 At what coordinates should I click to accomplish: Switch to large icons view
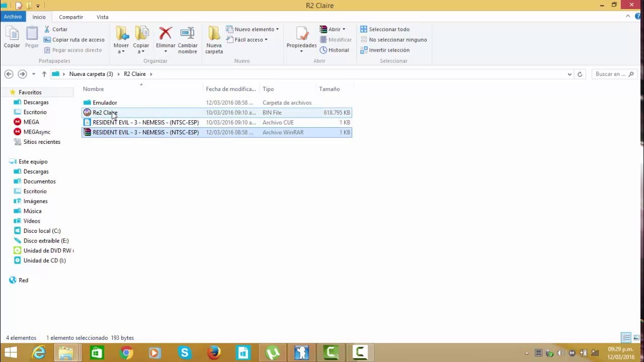(636, 337)
